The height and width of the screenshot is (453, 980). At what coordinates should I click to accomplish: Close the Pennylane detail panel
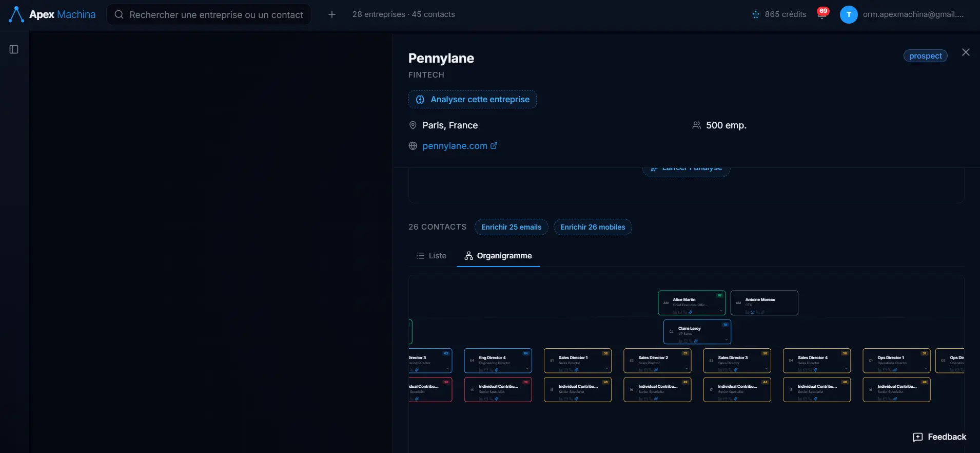tap(966, 52)
